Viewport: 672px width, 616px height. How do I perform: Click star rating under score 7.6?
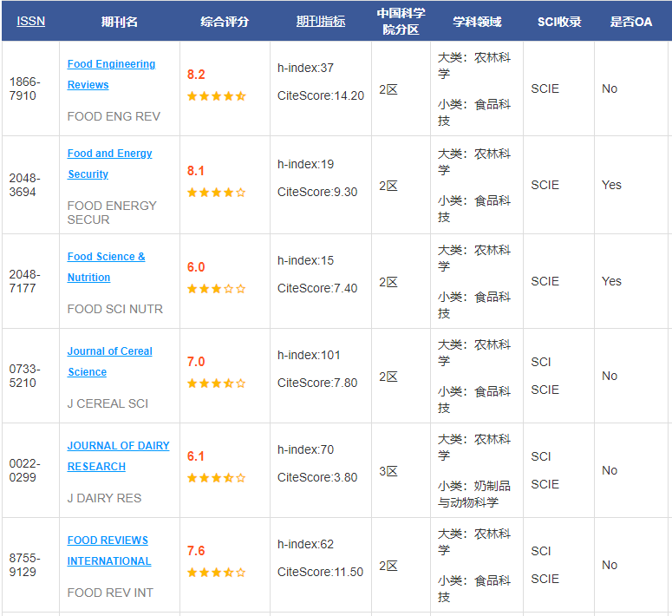click(x=217, y=573)
